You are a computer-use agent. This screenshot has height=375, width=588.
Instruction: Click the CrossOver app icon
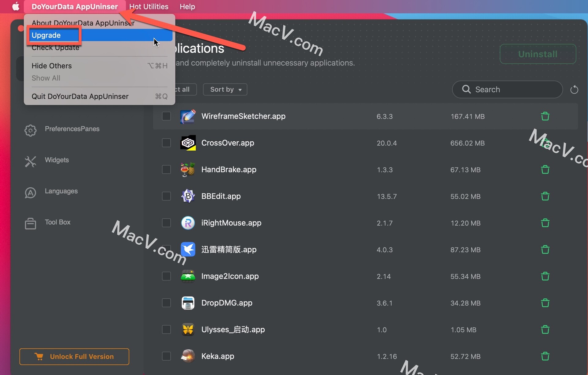pyautogui.click(x=188, y=143)
